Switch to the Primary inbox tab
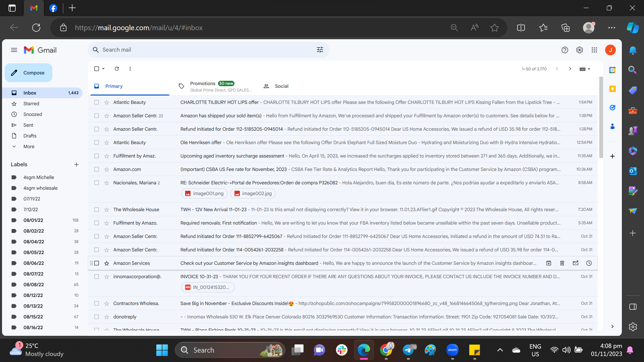The image size is (644, 362). [130, 86]
